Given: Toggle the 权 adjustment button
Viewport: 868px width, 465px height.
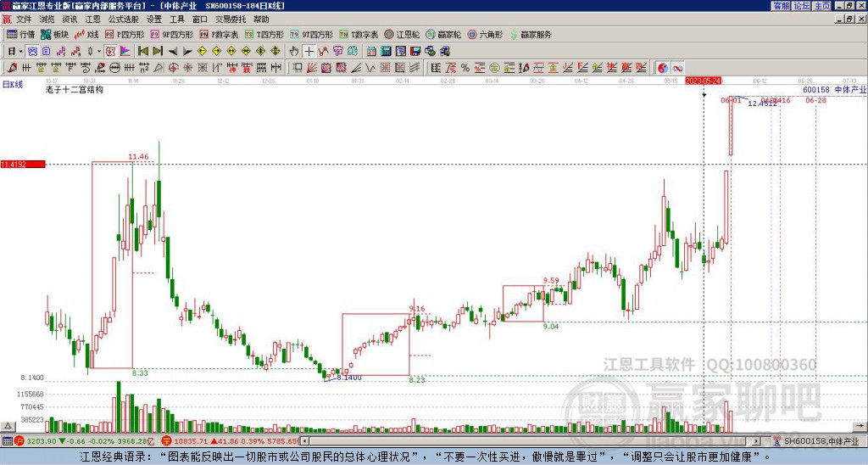Looking at the screenshot, I should 110,51.
